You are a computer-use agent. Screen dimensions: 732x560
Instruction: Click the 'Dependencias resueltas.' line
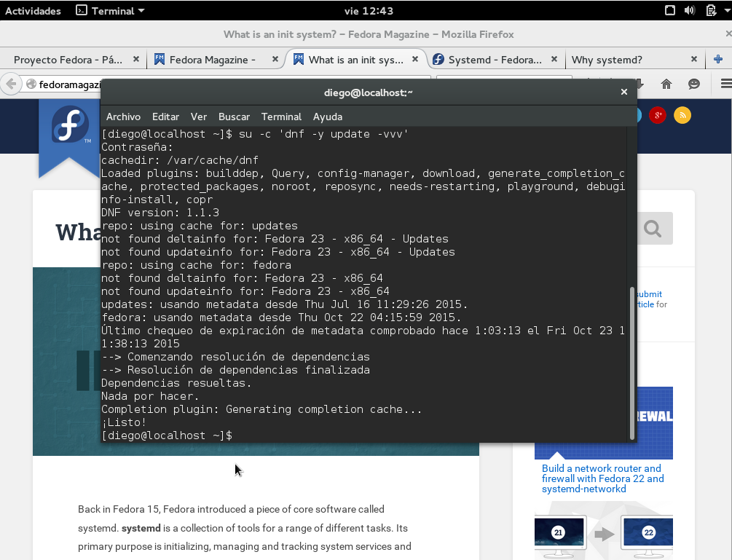point(176,383)
